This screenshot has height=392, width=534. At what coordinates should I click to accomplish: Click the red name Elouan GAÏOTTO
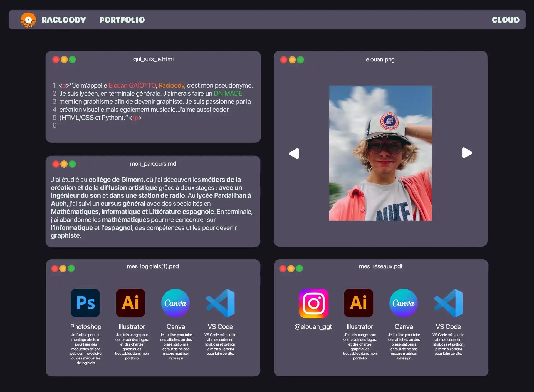click(x=132, y=85)
